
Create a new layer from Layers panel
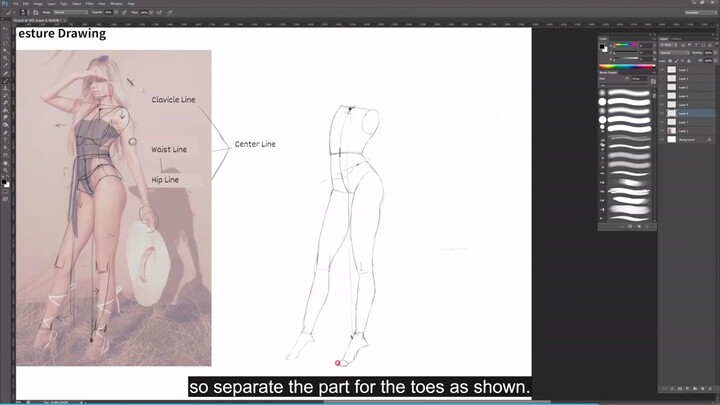click(x=703, y=388)
